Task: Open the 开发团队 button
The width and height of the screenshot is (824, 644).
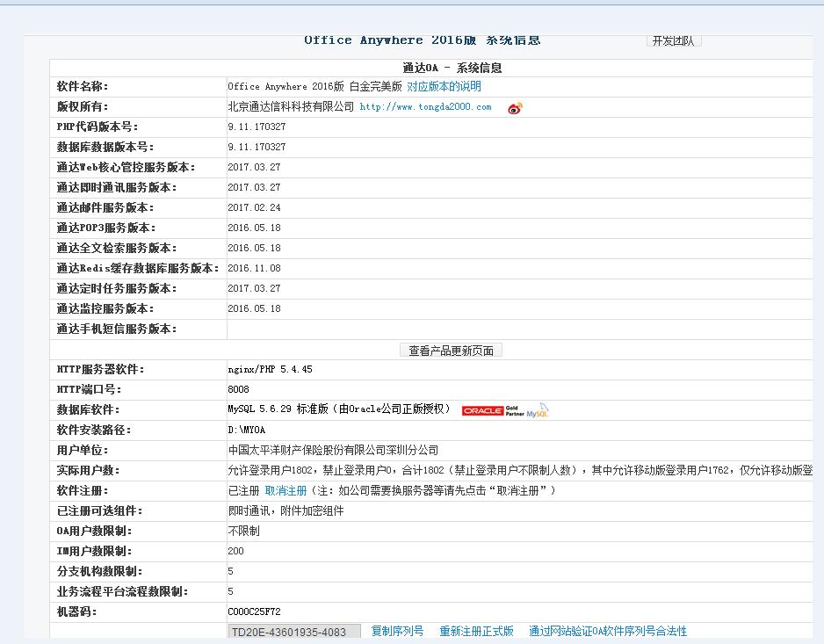Action: pyautogui.click(x=673, y=40)
